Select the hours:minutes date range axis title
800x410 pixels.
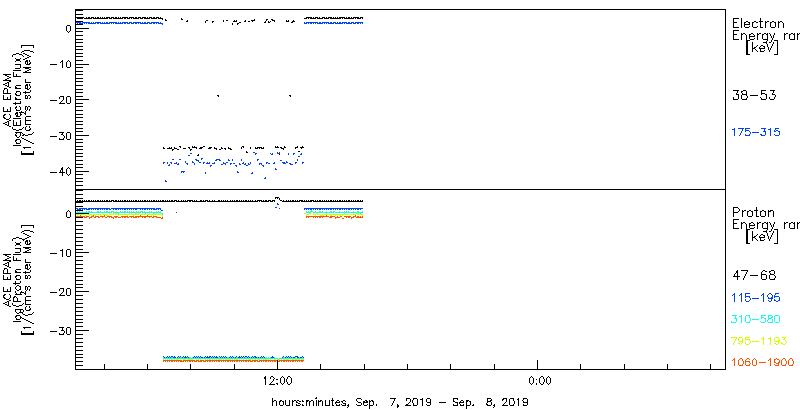[400, 402]
